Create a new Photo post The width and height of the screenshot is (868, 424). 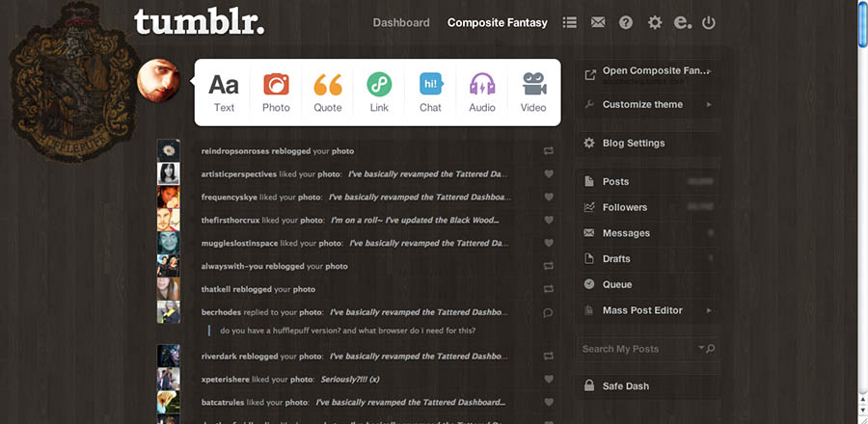point(276,93)
